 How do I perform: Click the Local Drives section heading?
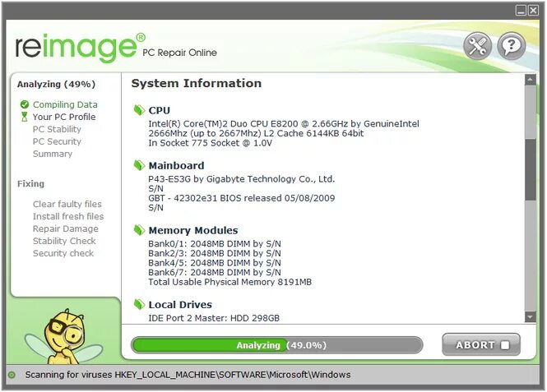click(x=180, y=305)
